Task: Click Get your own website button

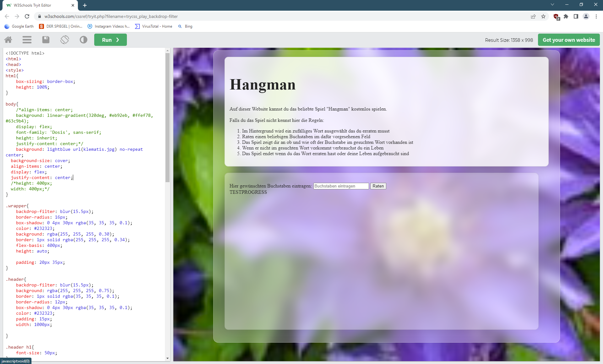Action: pyautogui.click(x=568, y=40)
